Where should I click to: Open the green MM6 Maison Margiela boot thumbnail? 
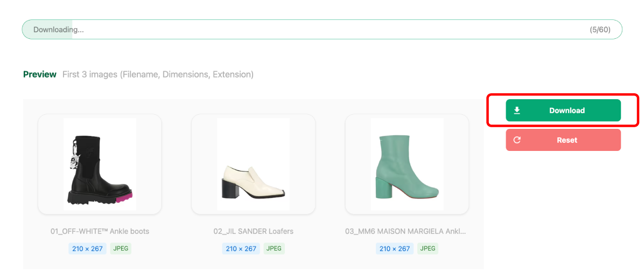(407, 164)
